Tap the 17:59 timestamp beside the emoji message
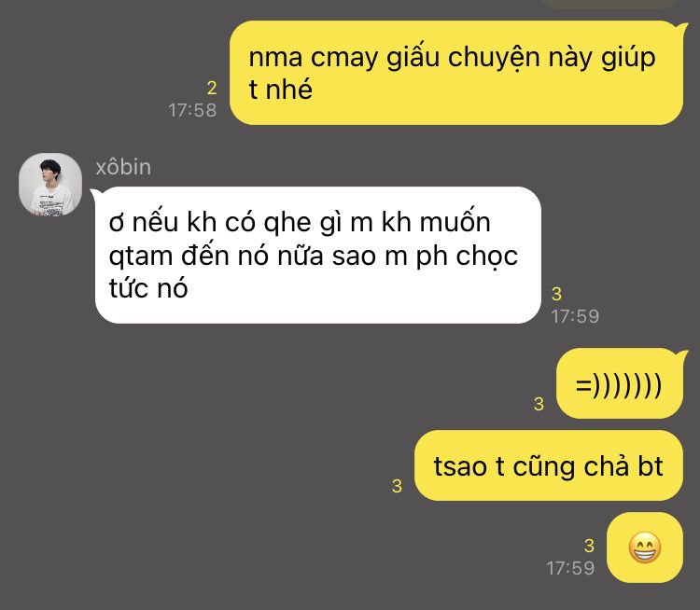Image resolution: width=700 pixels, height=610 pixels. coord(570,568)
